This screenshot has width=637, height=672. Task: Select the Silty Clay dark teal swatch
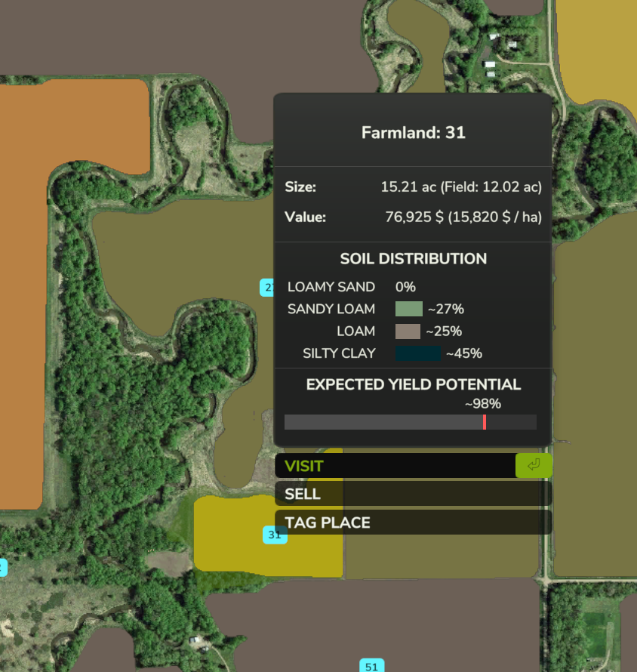(417, 353)
